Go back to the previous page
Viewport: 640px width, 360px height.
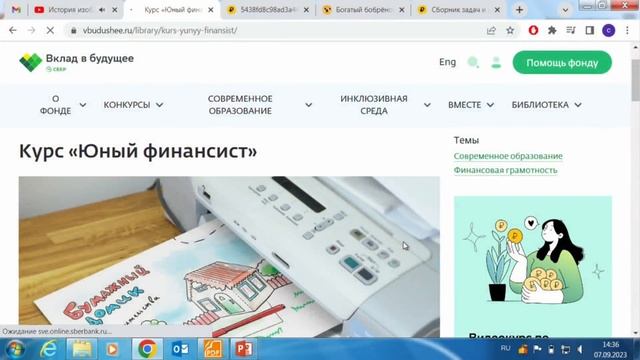click(13, 30)
